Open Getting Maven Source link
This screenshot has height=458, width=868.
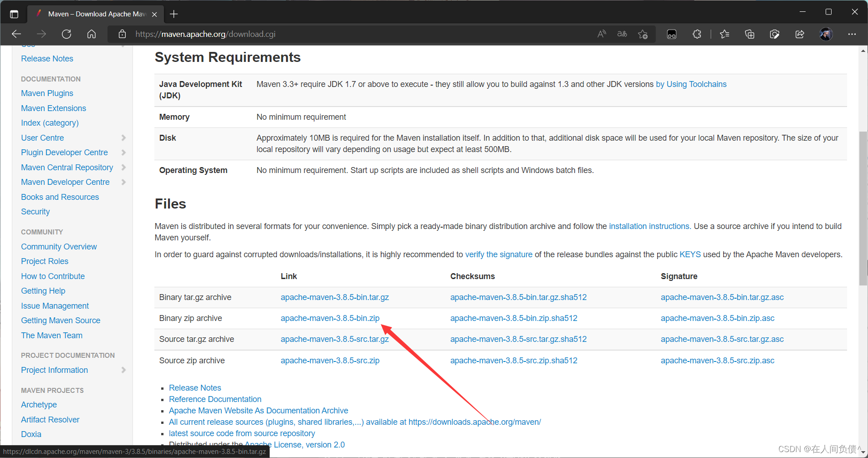61,321
